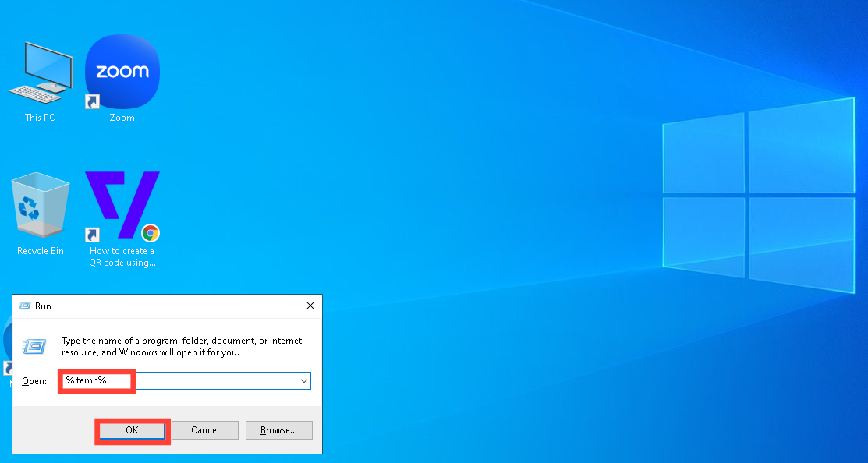Click the Browse... button
This screenshot has width=868, height=463.
(279, 429)
